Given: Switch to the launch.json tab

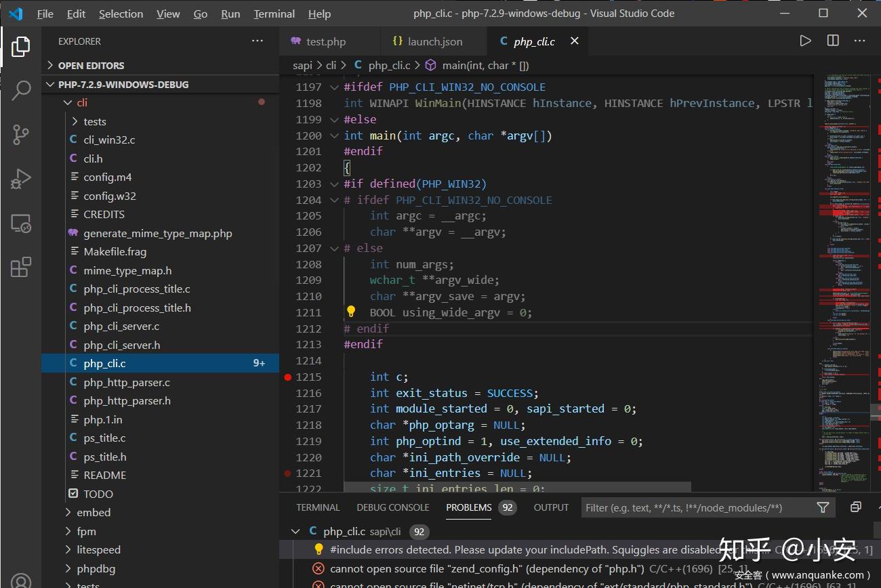Looking at the screenshot, I should click(434, 41).
